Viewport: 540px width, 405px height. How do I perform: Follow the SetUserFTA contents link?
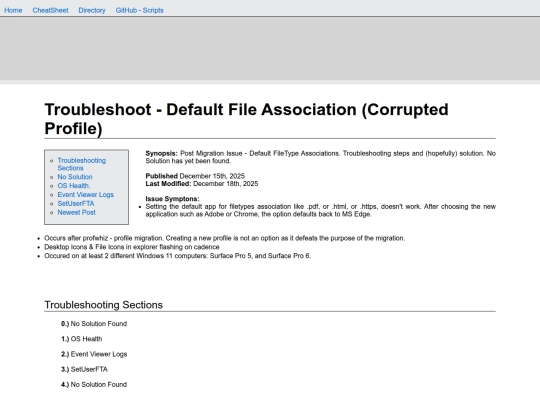[76, 204]
